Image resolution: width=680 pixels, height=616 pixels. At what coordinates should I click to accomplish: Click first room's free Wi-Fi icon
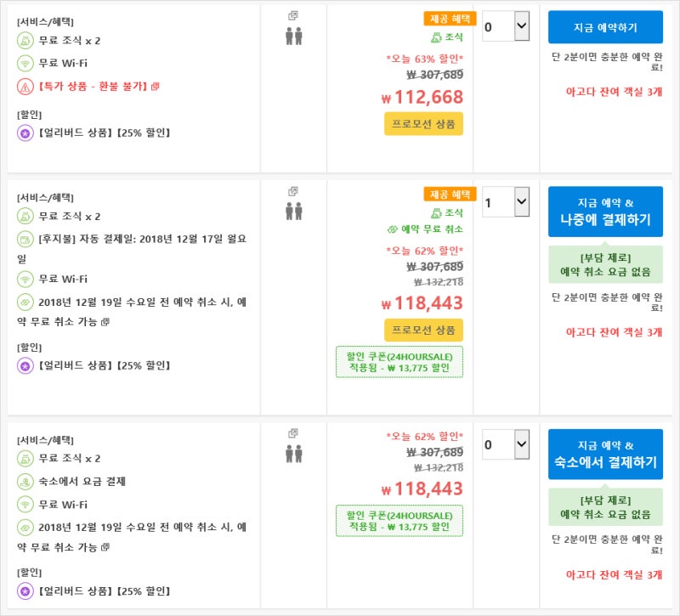(x=25, y=63)
